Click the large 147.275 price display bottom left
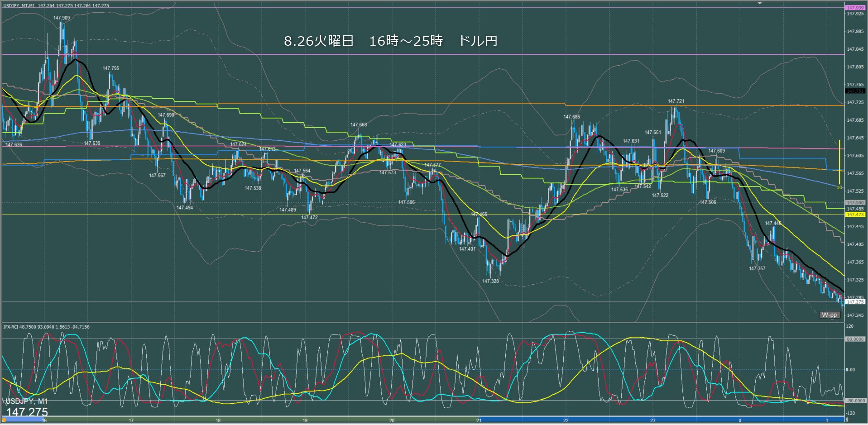Image resolution: width=868 pixels, height=425 pixels. pos(27,412)
